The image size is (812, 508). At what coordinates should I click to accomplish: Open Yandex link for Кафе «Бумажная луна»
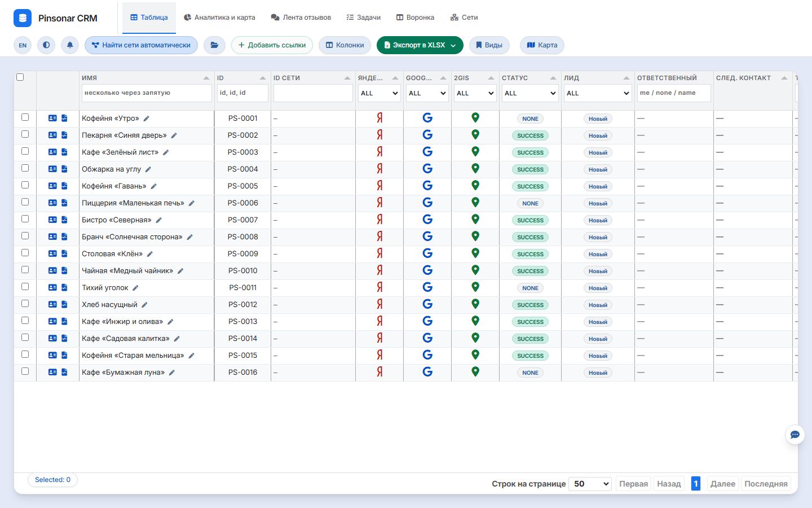(379, 372)
